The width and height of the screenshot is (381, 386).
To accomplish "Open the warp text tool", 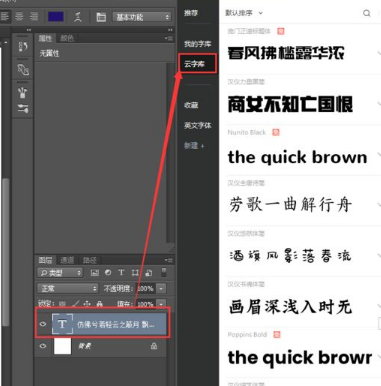I will coord(78,17).
